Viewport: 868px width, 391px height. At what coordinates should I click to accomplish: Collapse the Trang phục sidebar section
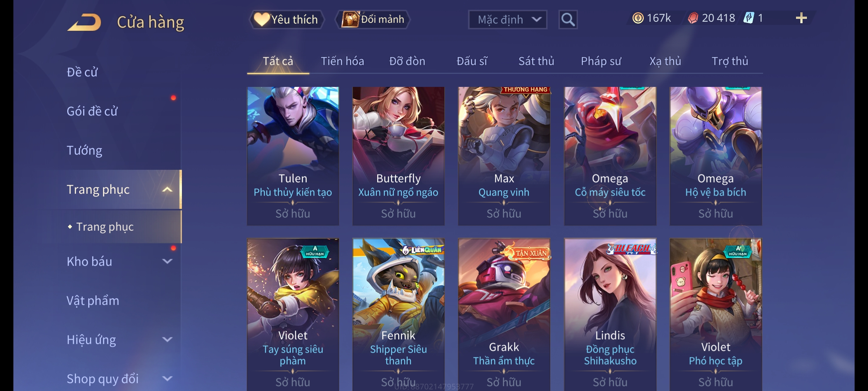pos(167,189)
